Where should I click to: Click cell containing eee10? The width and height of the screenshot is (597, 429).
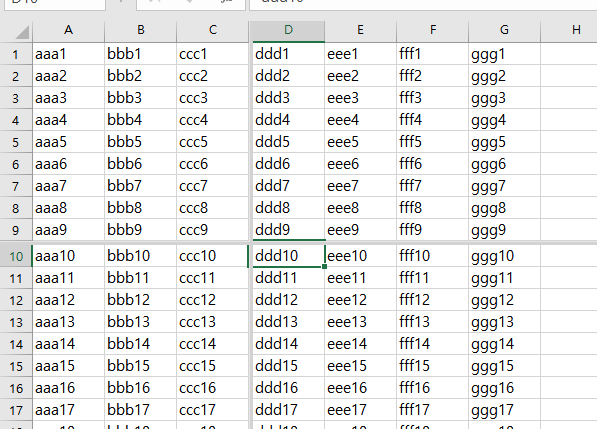(x=361, y=256)
